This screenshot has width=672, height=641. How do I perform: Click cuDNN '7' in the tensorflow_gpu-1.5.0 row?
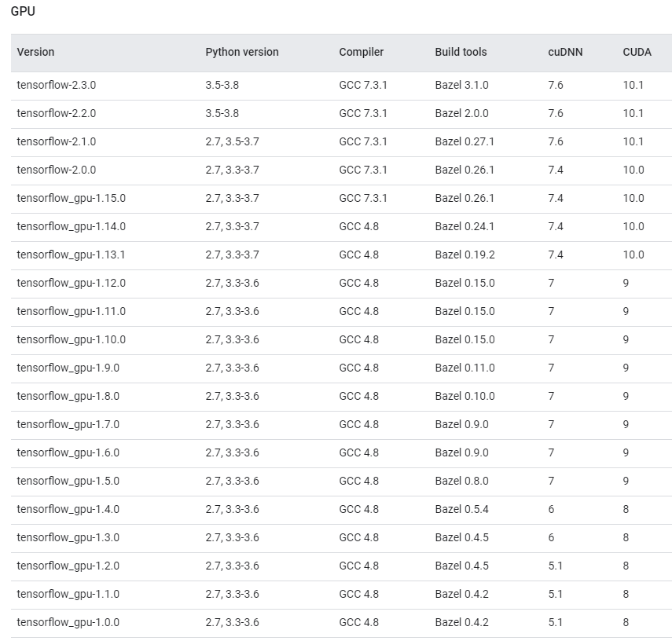tap(551, 481)
